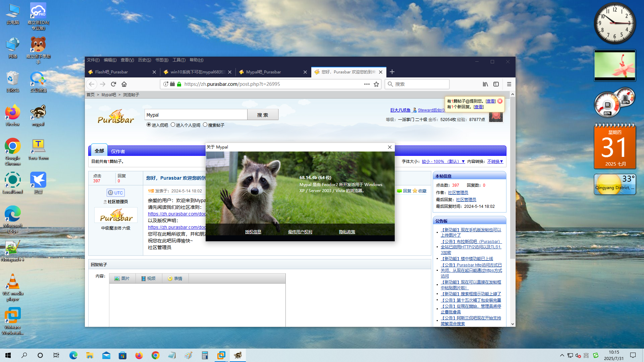This screenshot has width=644, height=362.
Task: Open the VLC media player desktop icon
Action: point(13,287)
